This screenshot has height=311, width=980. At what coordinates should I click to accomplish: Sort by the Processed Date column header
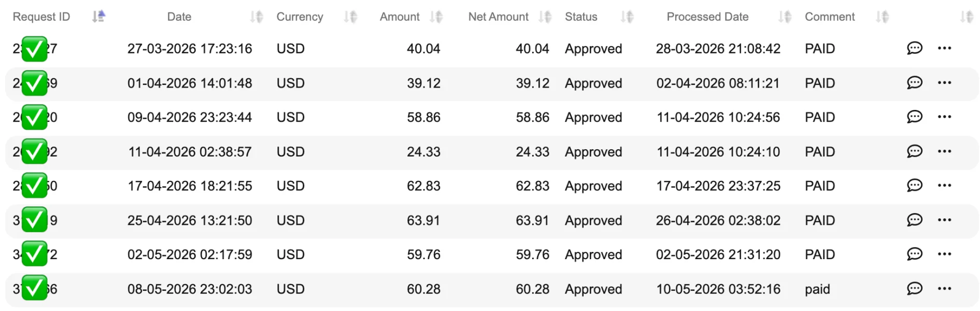785,17
